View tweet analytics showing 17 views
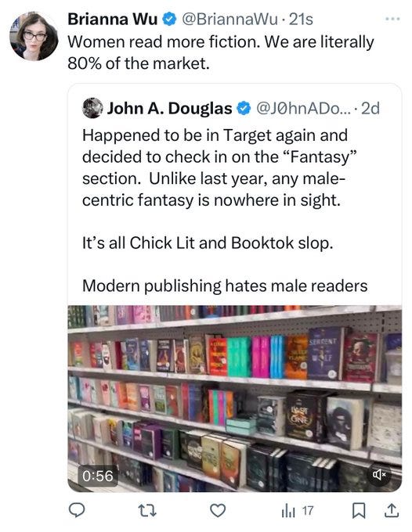 pos(297,511)
